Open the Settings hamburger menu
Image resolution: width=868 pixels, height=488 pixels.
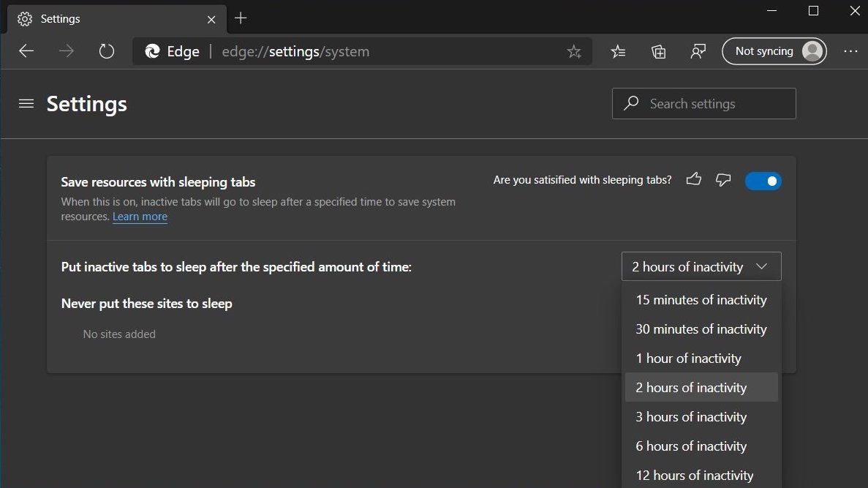[x=26, y=104]
